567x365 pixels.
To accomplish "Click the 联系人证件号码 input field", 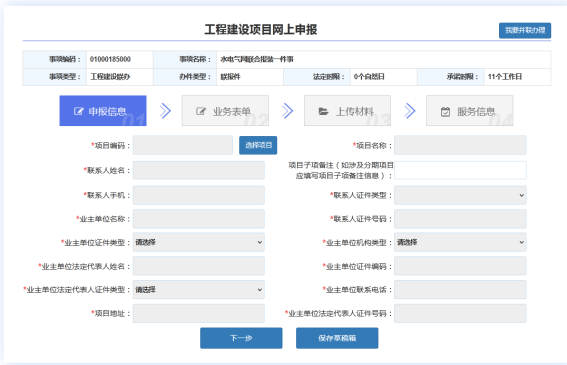I will pos(460,219).
